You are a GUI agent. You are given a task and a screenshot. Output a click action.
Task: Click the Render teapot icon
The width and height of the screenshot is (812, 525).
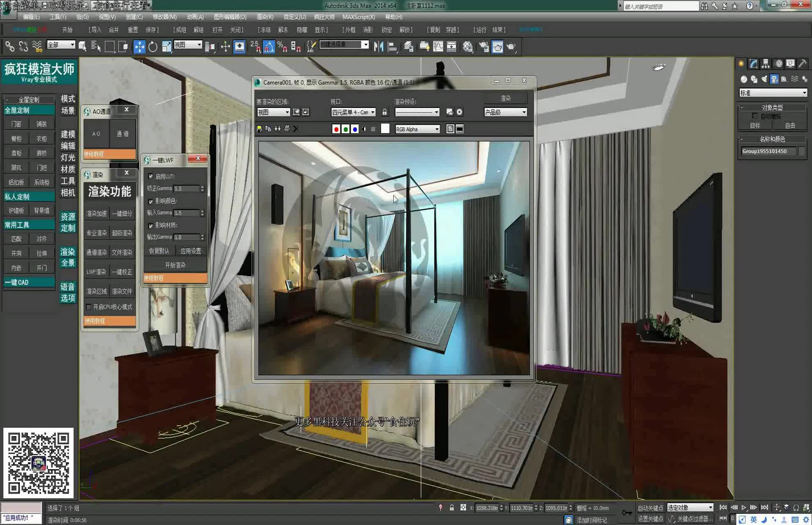click(x=511, y=47)
